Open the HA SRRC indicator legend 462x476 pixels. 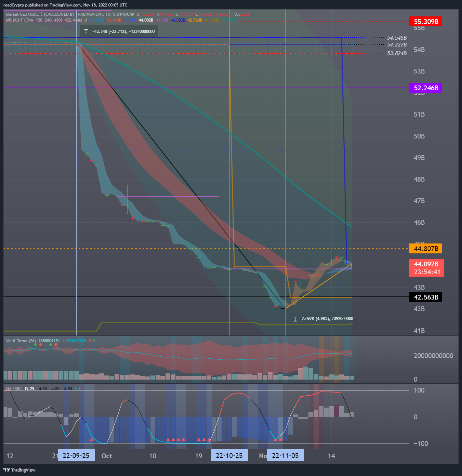(14, 389)
